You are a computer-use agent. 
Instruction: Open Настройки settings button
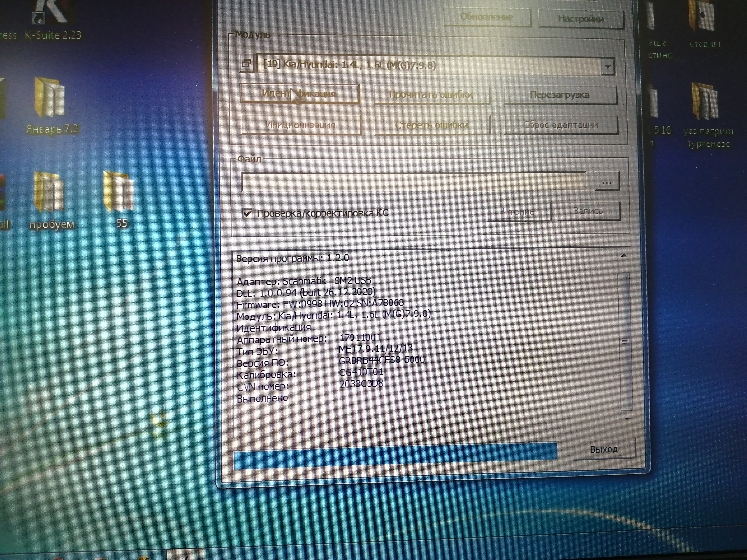click(x=580, y=19)
